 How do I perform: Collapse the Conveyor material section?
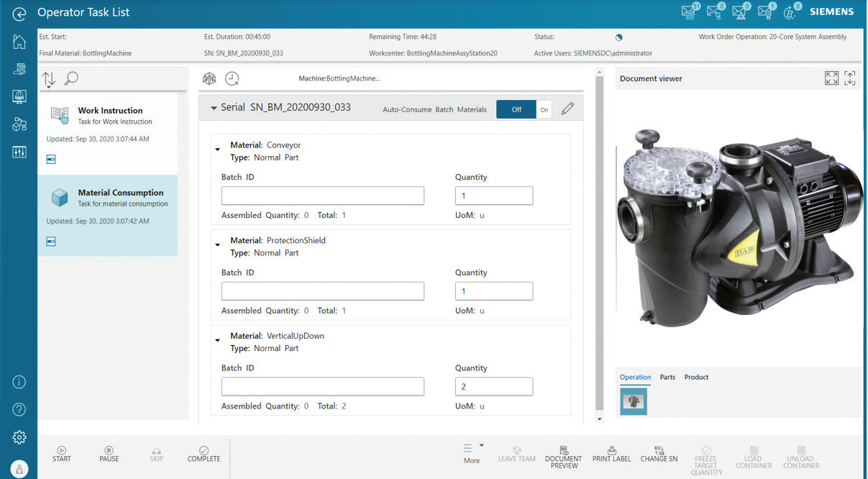(218, 150)
